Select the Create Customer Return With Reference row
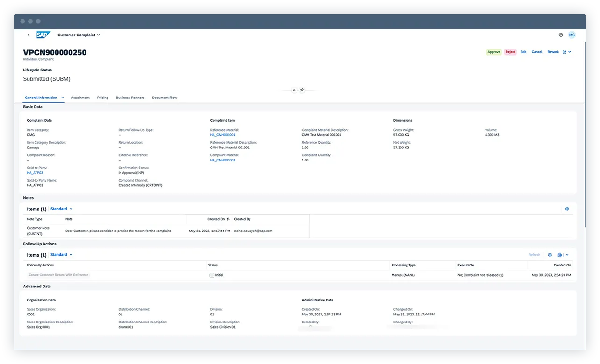This screenshot has width=600, height=364. pyautogui.click(x=58, y=275)
